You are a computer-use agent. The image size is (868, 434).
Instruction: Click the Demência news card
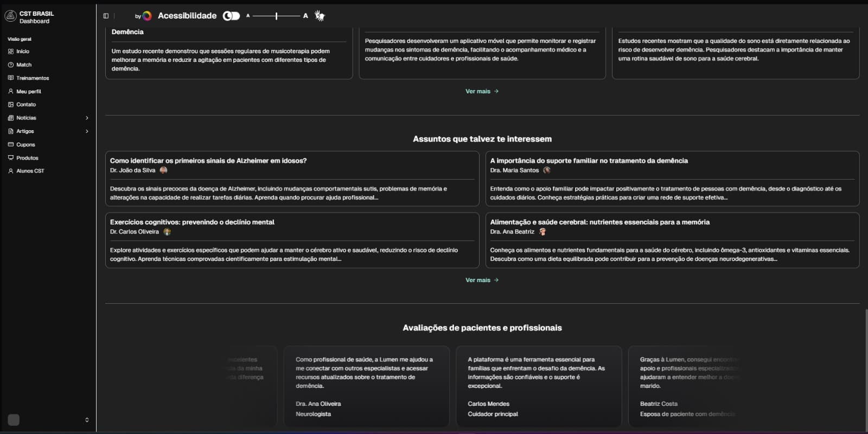pos(229,53)
